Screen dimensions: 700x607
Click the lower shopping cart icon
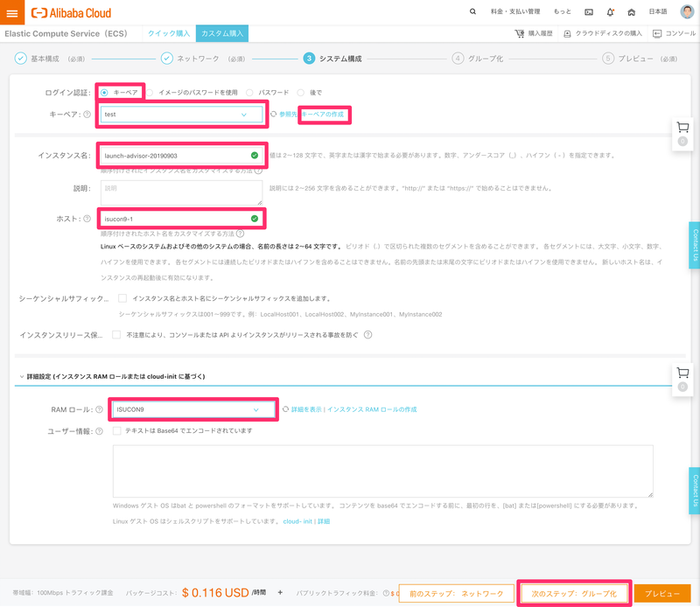click(682, 373)
